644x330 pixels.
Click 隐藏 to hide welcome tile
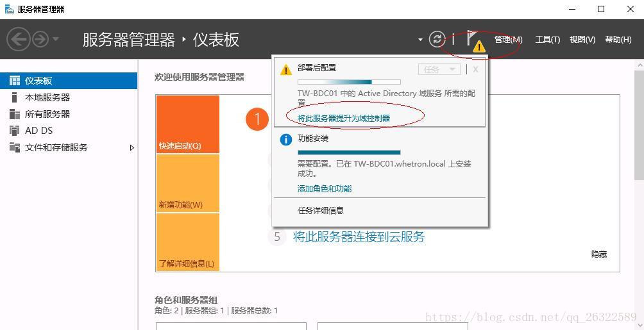[x=599, y=254]
